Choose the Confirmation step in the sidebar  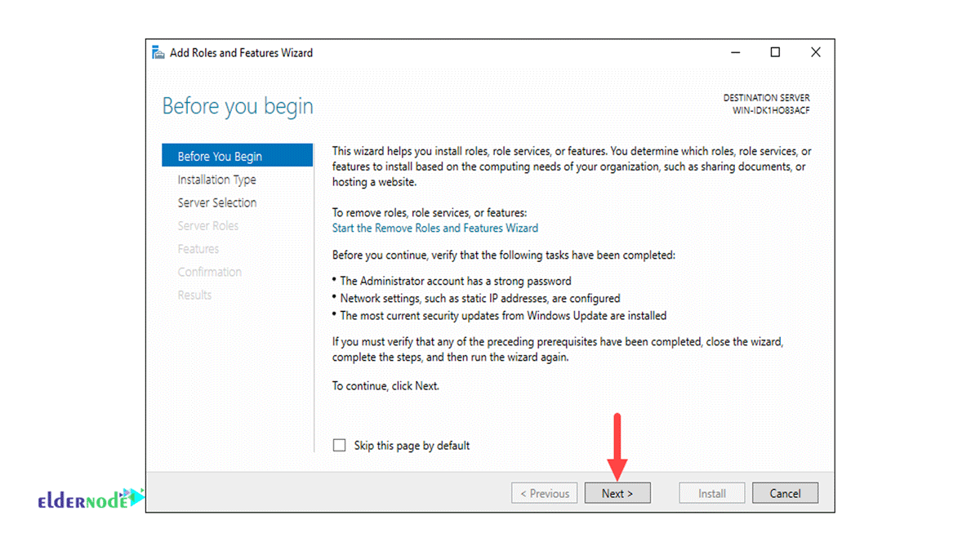tap(209, 272)
